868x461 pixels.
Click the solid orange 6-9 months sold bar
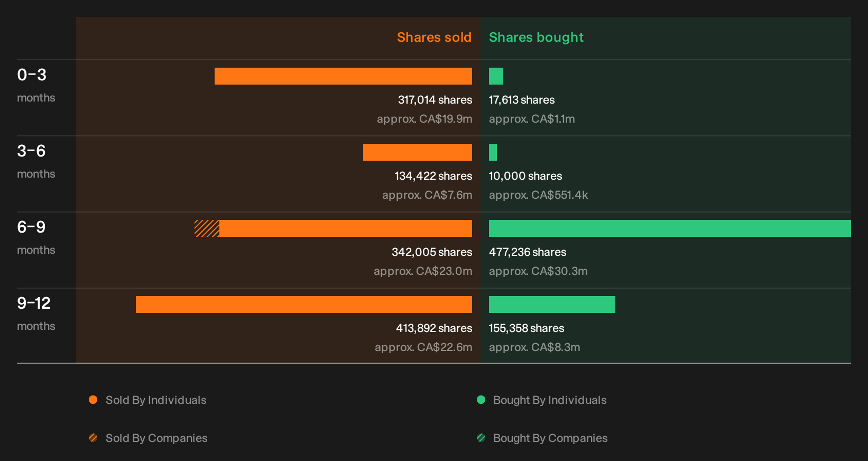346,228
